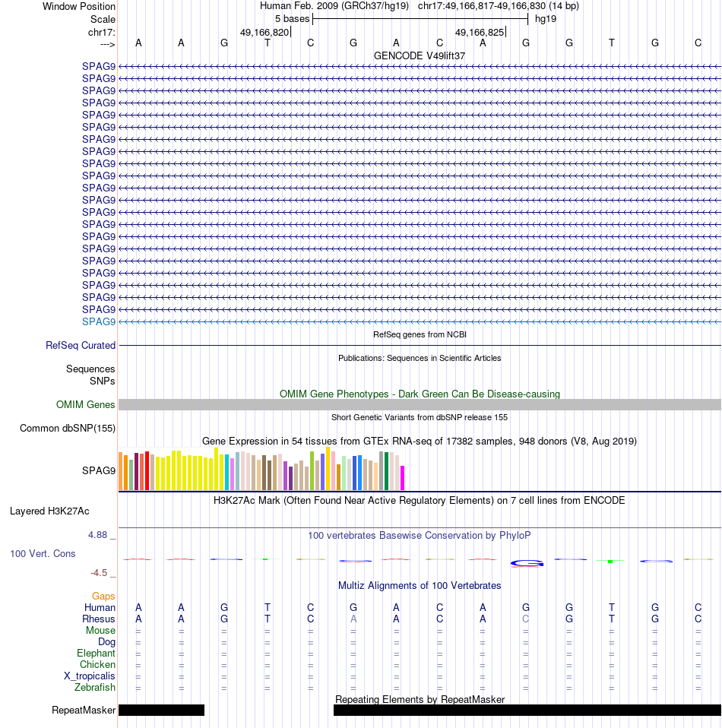Click the long right RepeatMasker black block
Image resolution: width=722 pixels, height=728 pixels.
pos(527,711)
